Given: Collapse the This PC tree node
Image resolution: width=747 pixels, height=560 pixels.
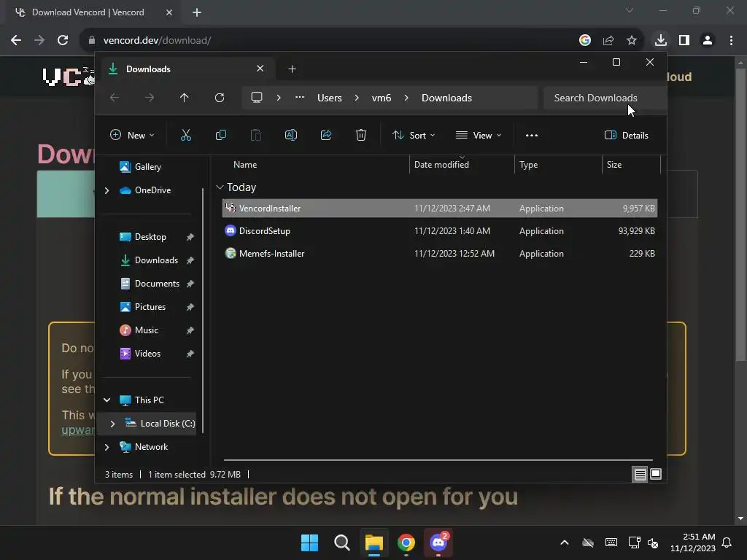Looking at the screenshot, I should pos(107,400).
